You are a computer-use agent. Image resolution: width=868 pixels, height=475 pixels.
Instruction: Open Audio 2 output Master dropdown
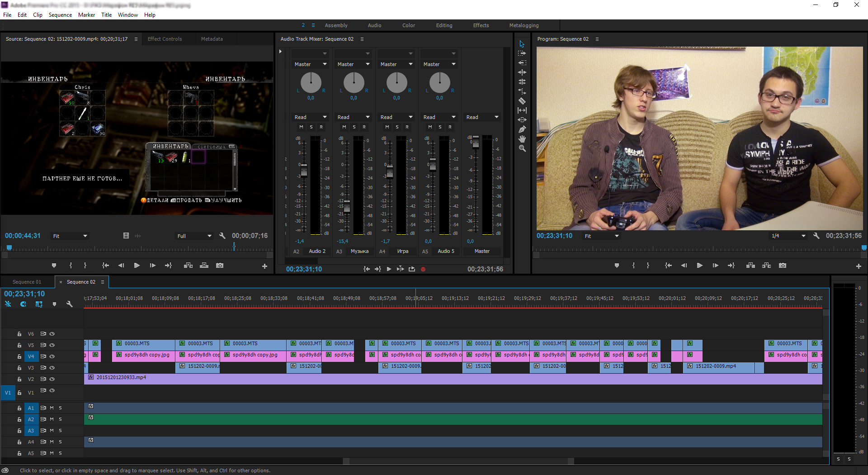(310, 64)
